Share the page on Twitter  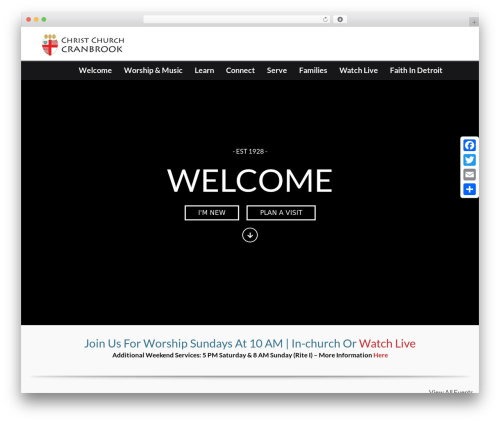coord(469,160)
